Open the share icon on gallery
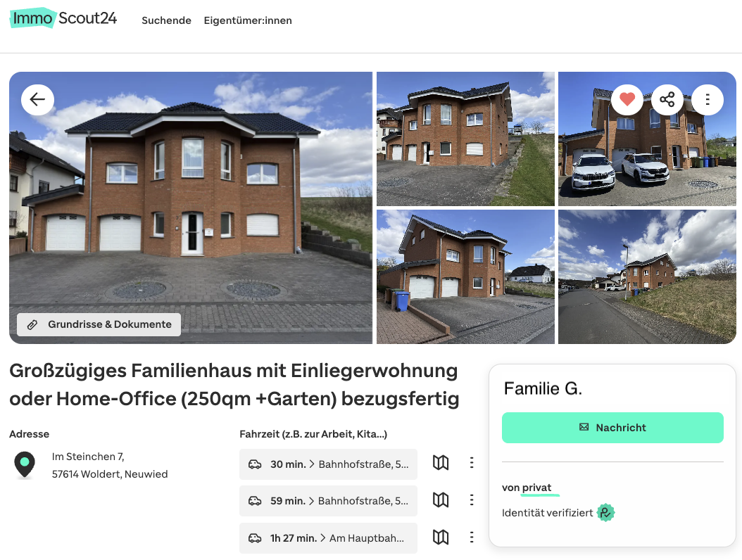The width and height of the screenshot is (742, 560). [667, 99]
